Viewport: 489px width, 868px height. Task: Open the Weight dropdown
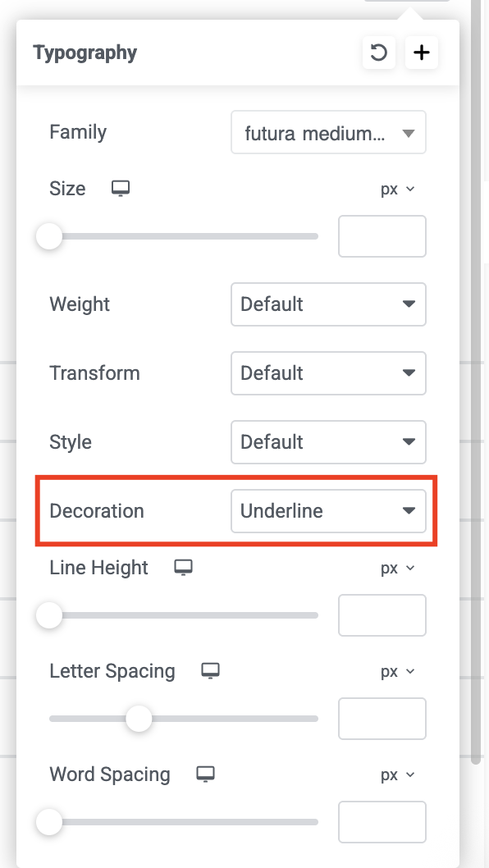click(328, 304)
